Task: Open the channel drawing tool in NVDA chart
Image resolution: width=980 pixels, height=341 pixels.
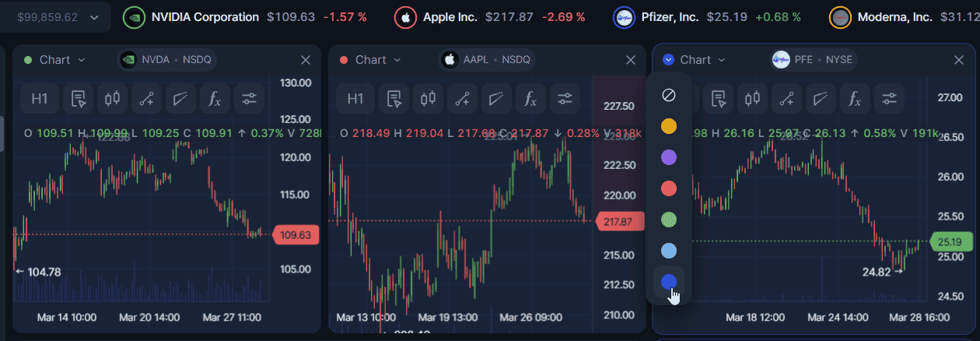Action: coord(180,99)
